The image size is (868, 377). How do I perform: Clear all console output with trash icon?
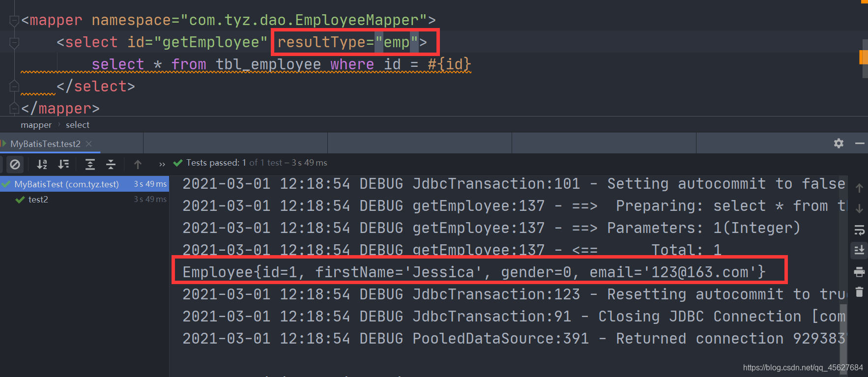(x=859, y=292)
